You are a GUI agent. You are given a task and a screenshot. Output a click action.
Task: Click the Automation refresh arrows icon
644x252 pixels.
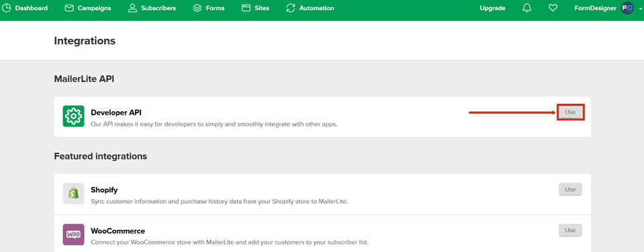pos(291,8)
